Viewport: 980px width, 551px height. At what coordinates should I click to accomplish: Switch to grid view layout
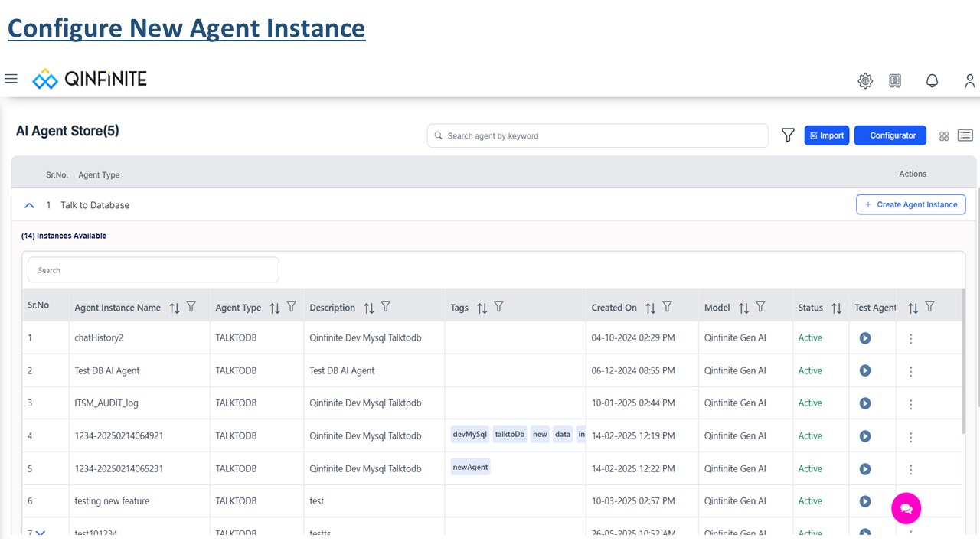click(x=944, y=135)
